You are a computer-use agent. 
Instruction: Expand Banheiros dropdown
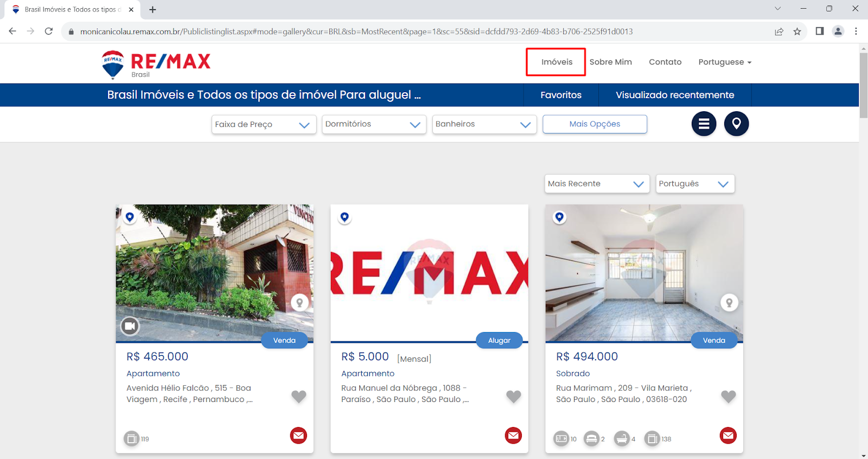point(484,124)
